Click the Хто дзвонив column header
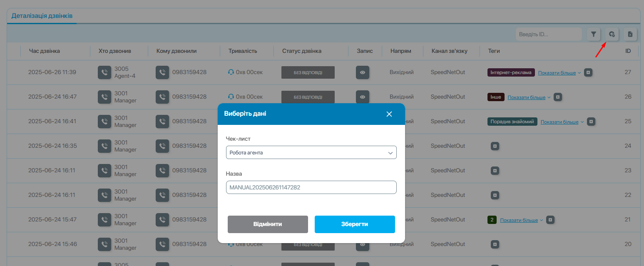This screenshot has height=266, width=644. coord(115,51)
